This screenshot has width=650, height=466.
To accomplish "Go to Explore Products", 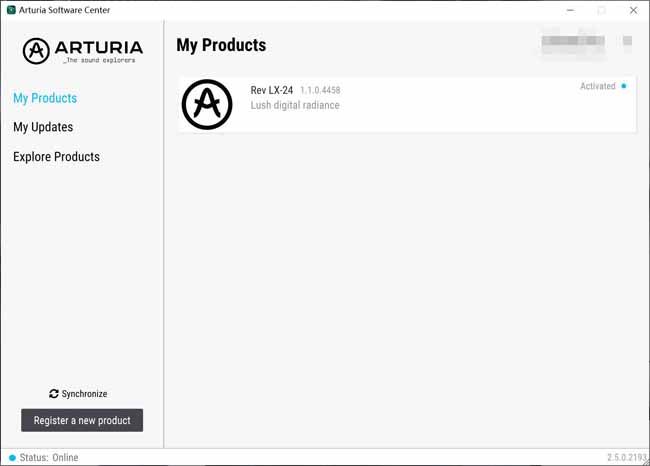I will (56, 157).
